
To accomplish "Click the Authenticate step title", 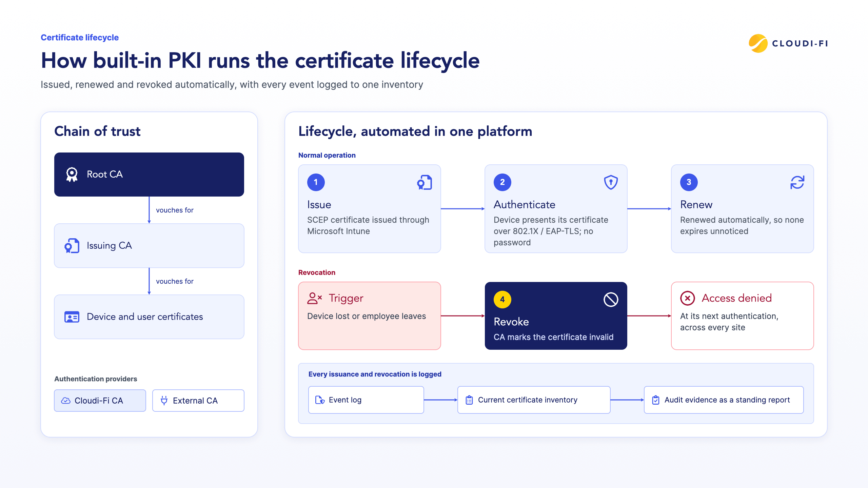I will coord(525,205).
